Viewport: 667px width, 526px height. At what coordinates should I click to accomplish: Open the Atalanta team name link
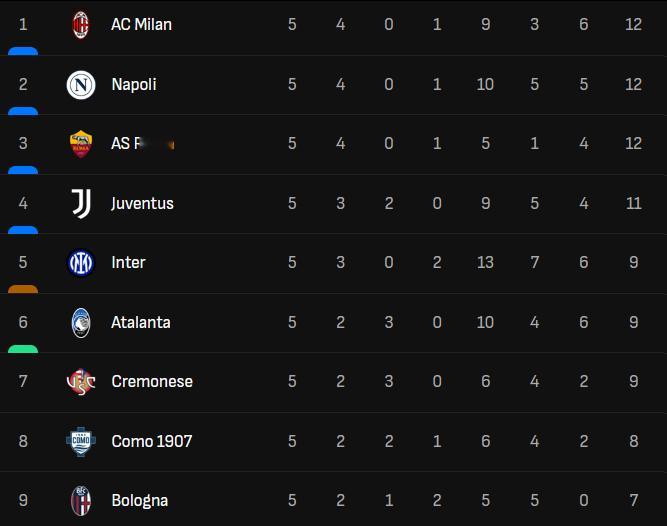coord(141,322)
